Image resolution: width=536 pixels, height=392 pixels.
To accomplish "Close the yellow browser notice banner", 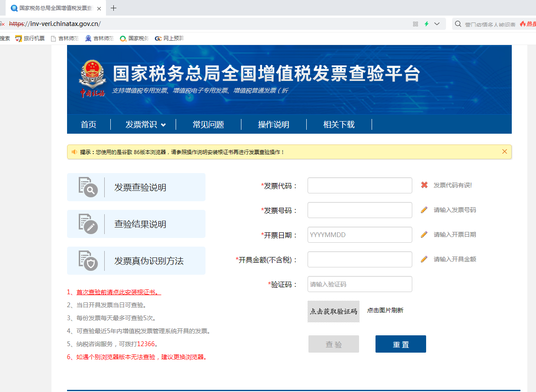I will (x=504, y=151).
